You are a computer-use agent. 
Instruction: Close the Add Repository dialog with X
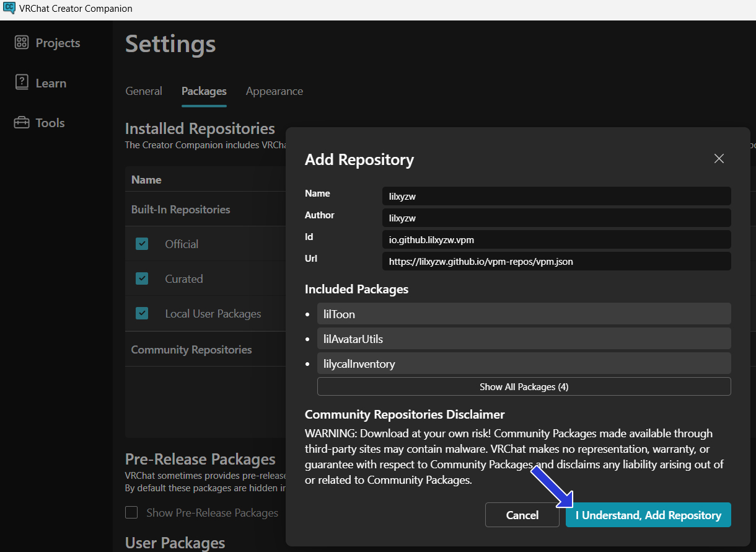pyautogui.click(x=719, y=159)
